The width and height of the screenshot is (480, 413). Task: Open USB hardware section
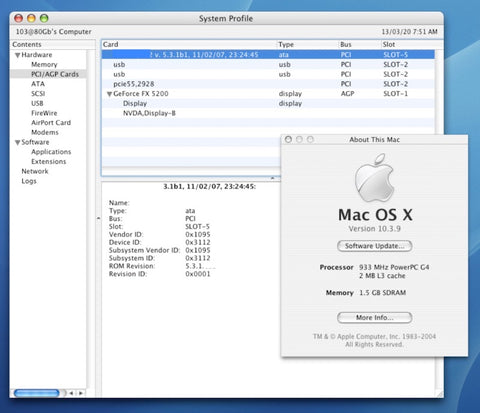click(37, 103)
